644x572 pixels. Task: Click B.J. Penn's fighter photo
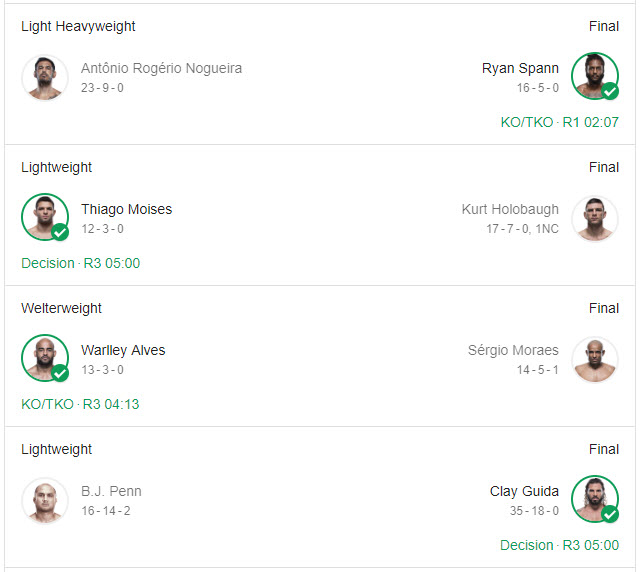[x=45, y=500]
